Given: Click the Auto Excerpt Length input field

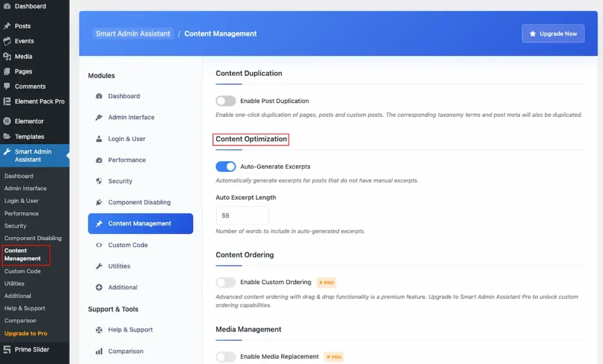Looking at the screenshot, I should (x=242, y=216).
